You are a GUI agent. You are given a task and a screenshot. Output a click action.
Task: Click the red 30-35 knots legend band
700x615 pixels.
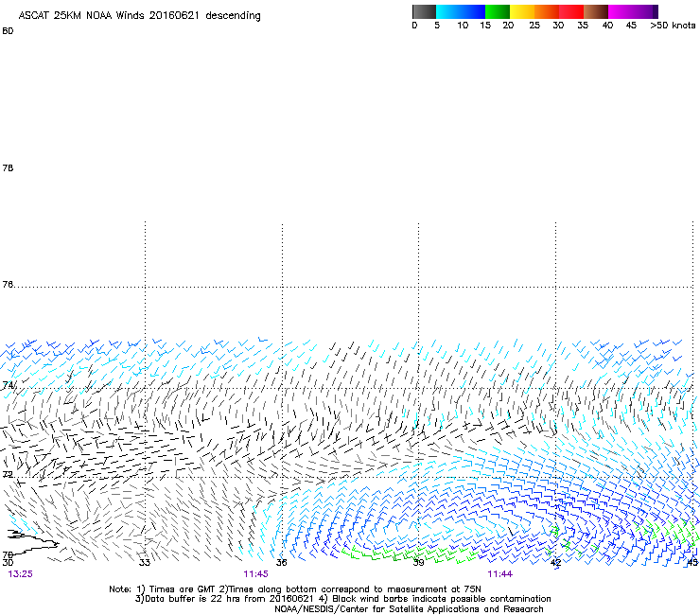click(571, 11)
